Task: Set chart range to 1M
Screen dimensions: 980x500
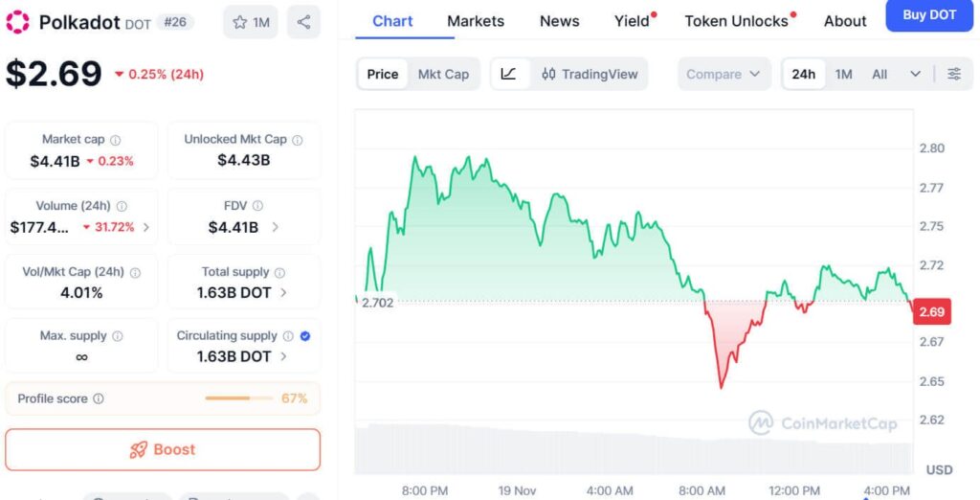Action: click(843, 74)
